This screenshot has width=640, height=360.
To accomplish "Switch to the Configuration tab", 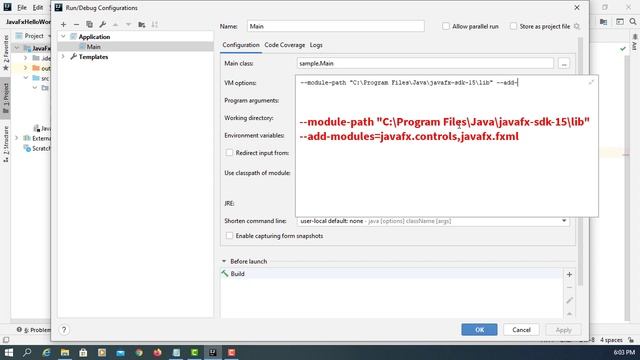I will click(x=241, y=45).
